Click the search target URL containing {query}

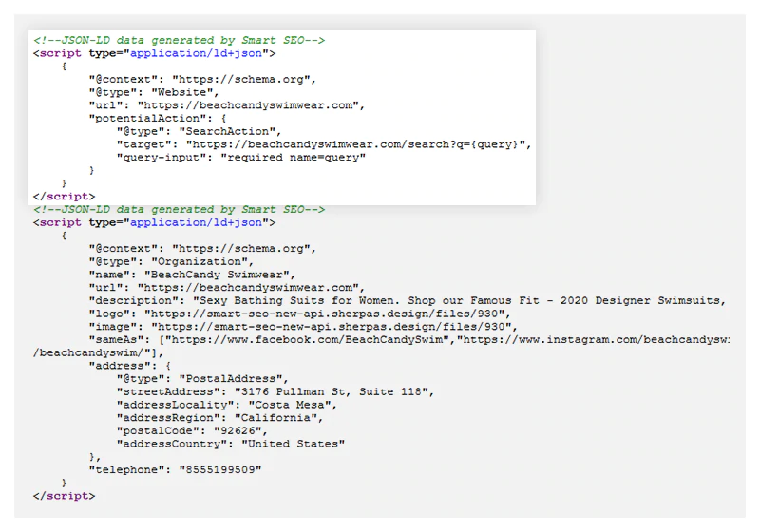point(357,144)
